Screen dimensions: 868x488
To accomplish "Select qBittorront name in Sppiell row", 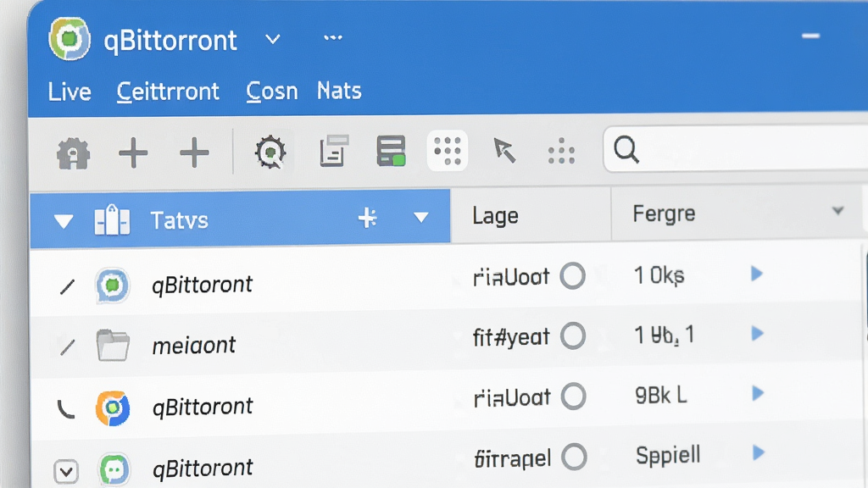I will tap(203, 469).
